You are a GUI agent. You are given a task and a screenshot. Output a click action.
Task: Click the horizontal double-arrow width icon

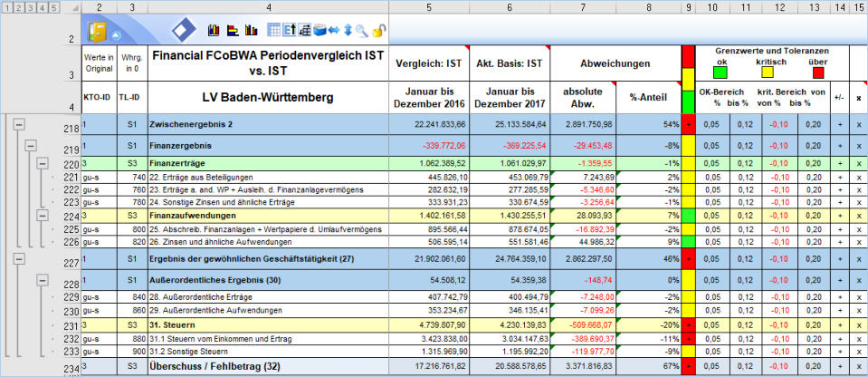point(334,31)
